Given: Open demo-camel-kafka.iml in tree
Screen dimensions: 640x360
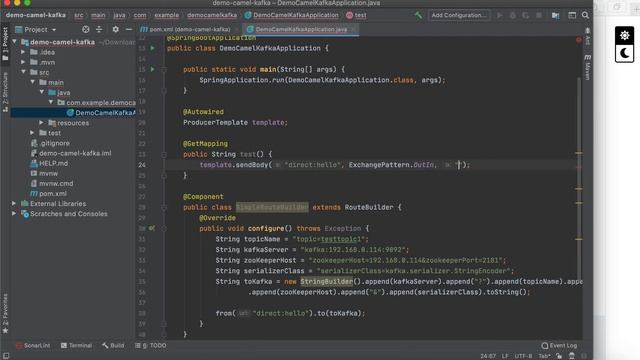Looking at the screenshot, I should [71, 153].
